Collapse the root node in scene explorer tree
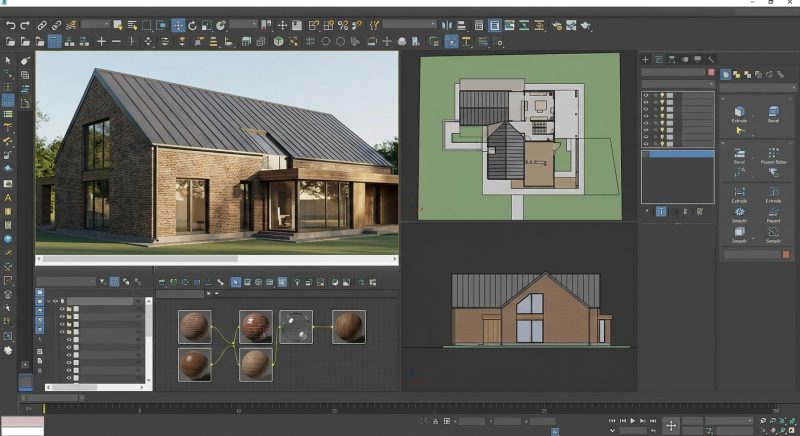 coord(49,301)
